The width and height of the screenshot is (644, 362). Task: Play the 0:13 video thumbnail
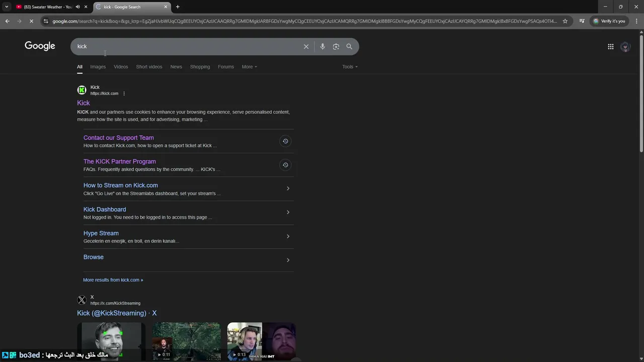click(262, 341)
